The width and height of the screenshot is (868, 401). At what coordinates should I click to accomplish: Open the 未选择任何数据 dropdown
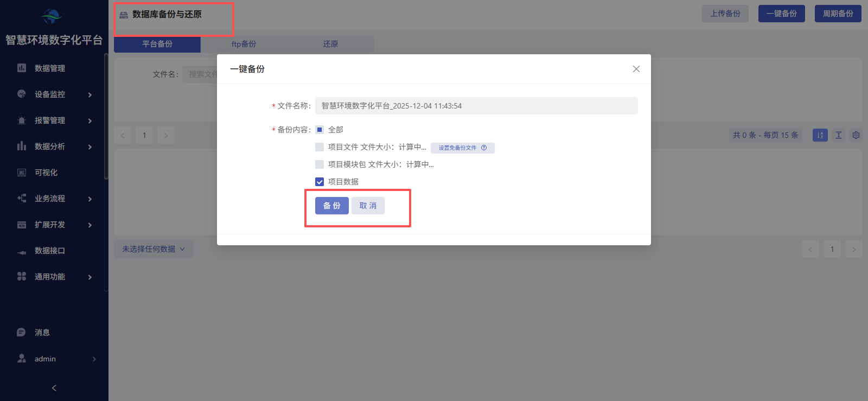pos(154,249)
